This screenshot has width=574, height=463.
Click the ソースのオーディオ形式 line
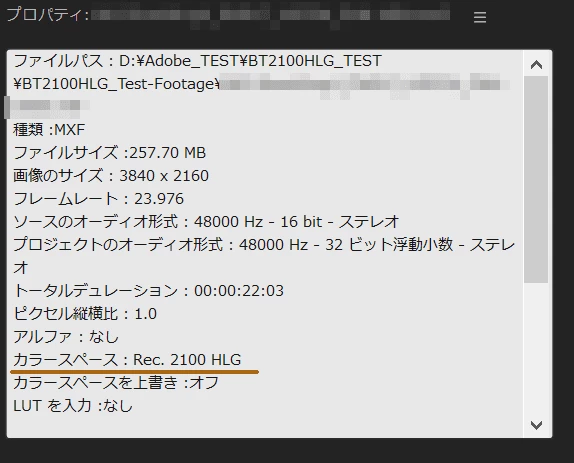(206, 222)
